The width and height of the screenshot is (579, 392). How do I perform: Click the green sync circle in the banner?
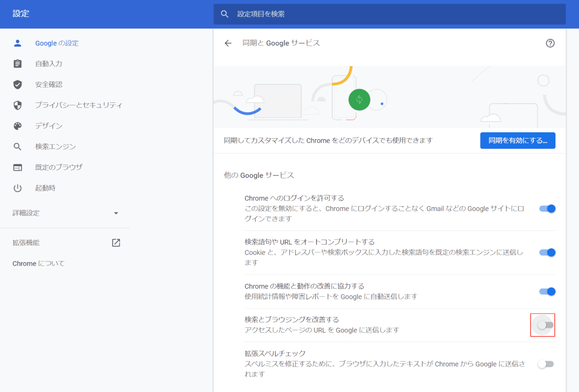tap(359, 99)
